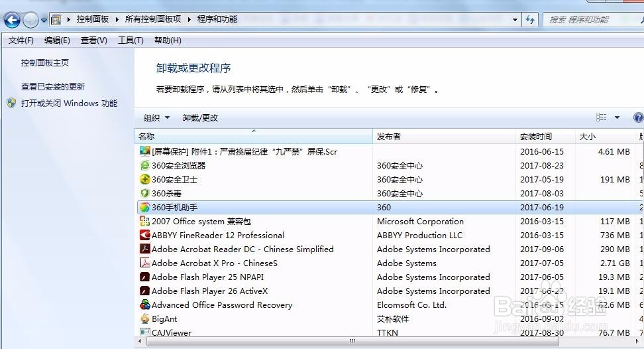Click the greyed Forward navigation arrow

[x=30, y=20]
